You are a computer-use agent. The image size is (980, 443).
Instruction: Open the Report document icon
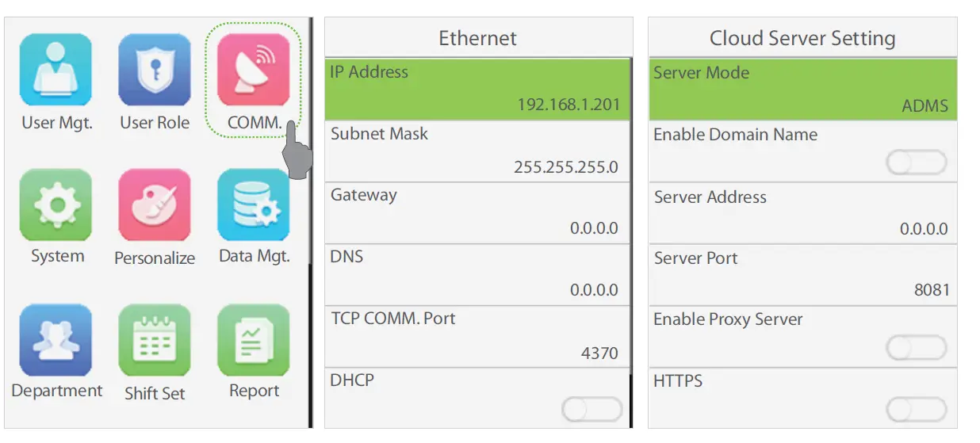click(x=254, y=340)
